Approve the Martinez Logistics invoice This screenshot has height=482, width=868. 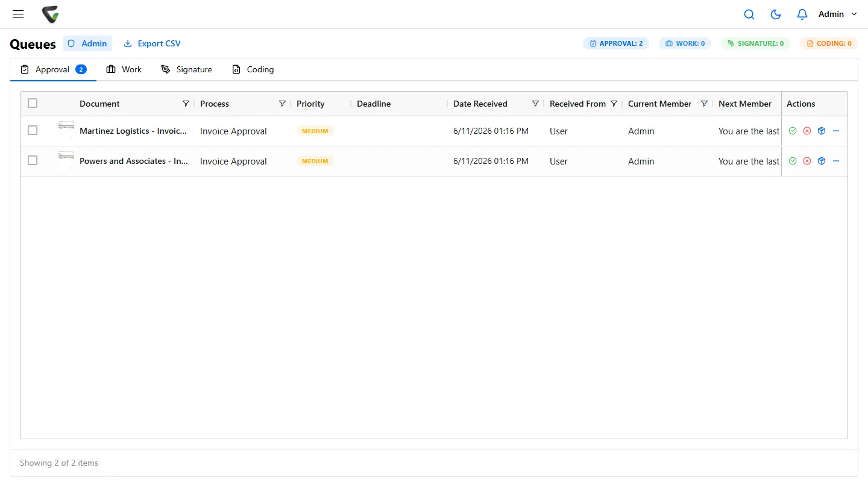point(793,131)
